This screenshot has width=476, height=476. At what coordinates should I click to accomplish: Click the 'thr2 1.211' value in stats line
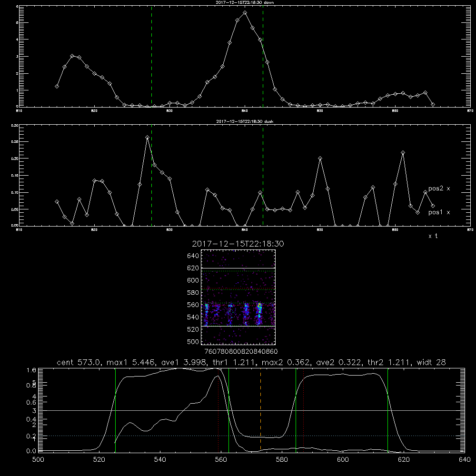389,362
